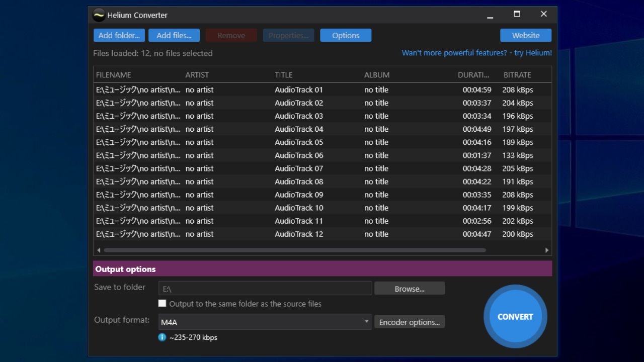Open the M4A output format dropdown
Viewport: 644px width, 362px height.
pyautogui.click(x=265, y=322)
